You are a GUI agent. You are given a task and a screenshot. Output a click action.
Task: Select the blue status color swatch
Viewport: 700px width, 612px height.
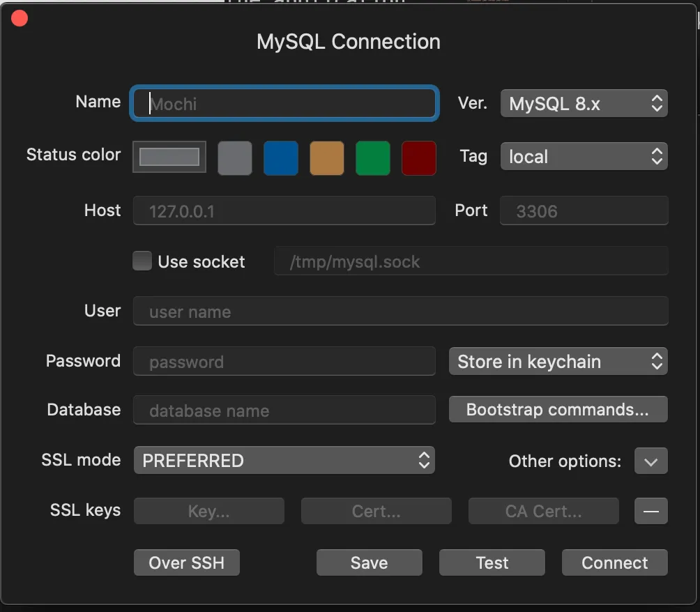[281, 158]
